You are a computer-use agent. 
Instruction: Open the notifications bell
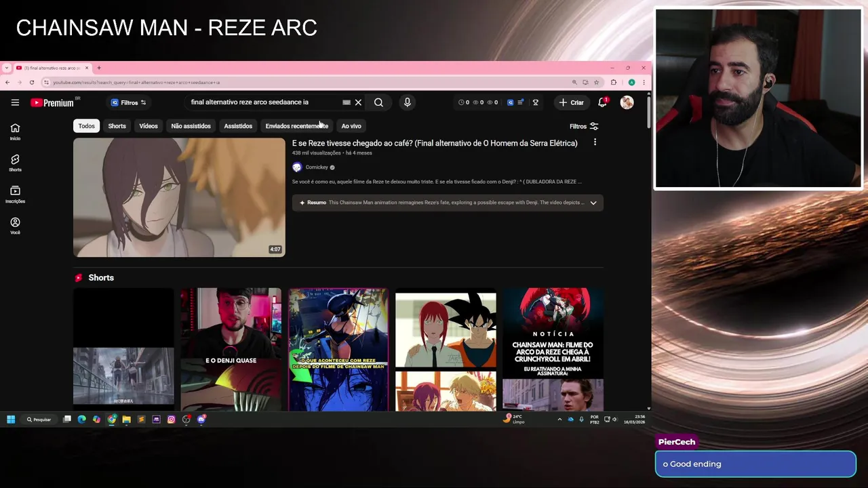pos(602,102)
